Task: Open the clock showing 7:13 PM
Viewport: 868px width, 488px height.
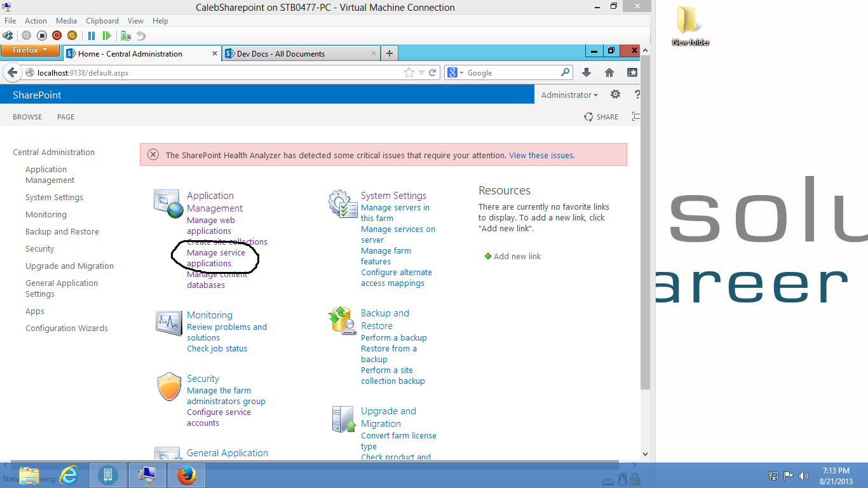Action: [x=836, y=476]
